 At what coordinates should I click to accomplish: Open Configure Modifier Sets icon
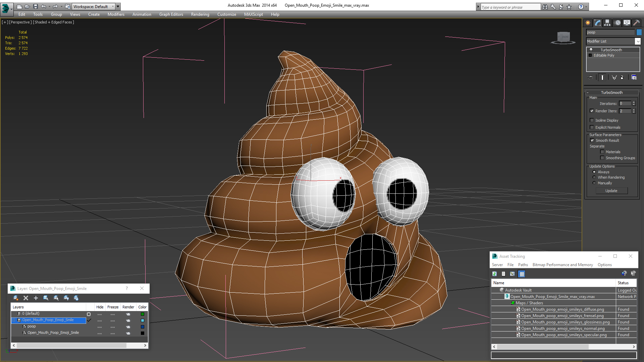pyautogui.click(x=634, y=77)
